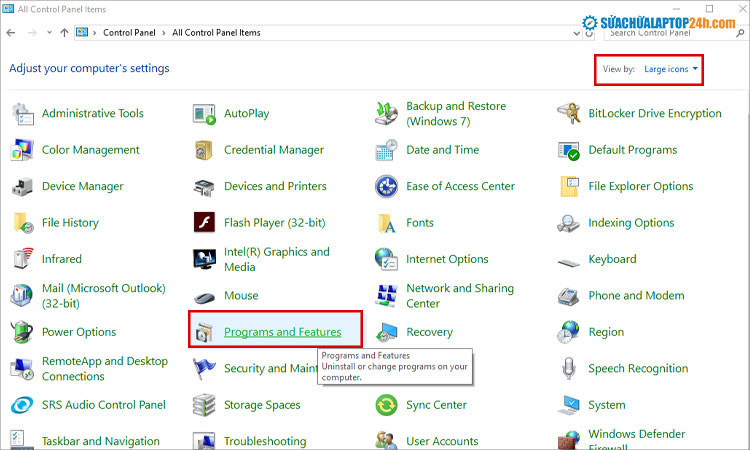Click the Network and Sharing Center icon
This screenshot has height=450, width=750.
coord(387,296)
